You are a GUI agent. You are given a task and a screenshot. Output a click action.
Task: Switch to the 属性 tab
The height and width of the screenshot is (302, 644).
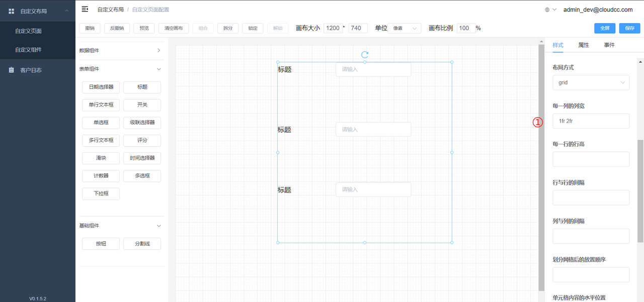click(584, 45)
